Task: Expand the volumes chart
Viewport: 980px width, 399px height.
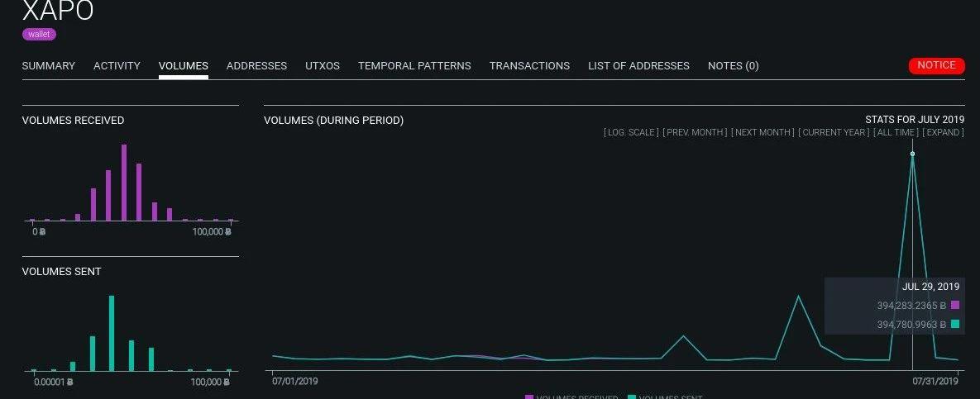Action: (943, 132)
